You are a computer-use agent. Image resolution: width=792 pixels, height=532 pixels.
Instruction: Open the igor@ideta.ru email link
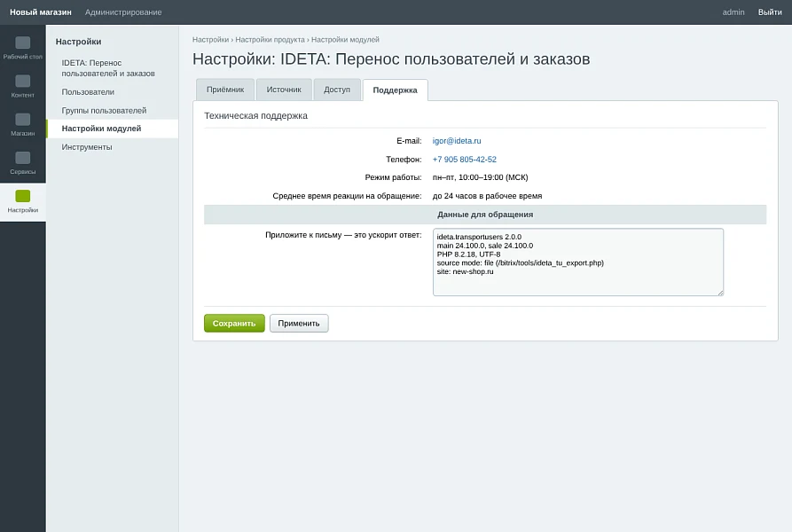pos(457,141)
